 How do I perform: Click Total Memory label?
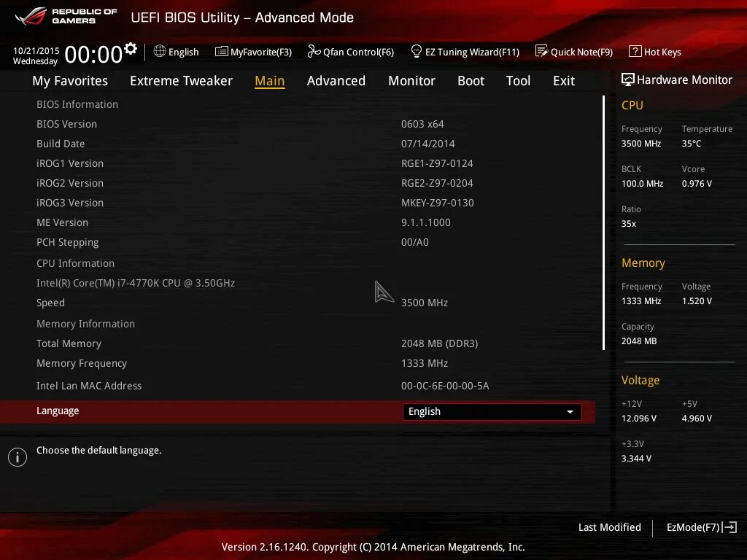(x=69, y=343)
